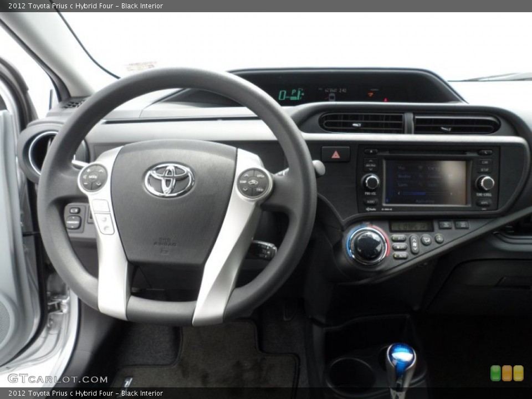Adjust the power mirror control pad

(x=73, y=222)
